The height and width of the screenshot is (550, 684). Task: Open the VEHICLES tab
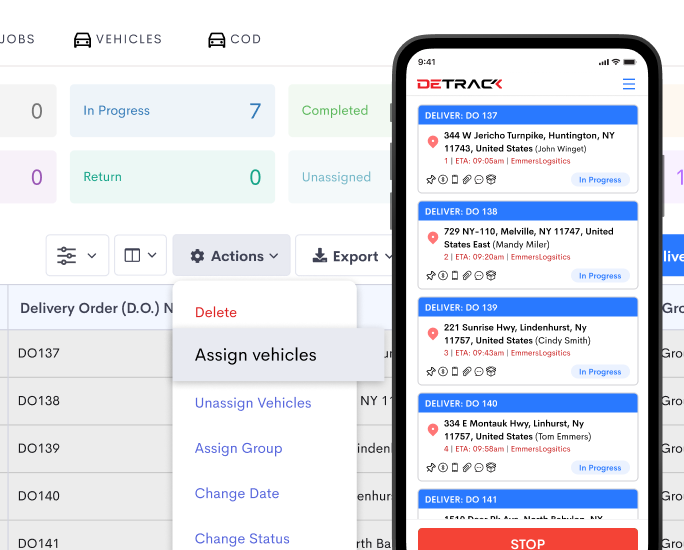(118, 39)
